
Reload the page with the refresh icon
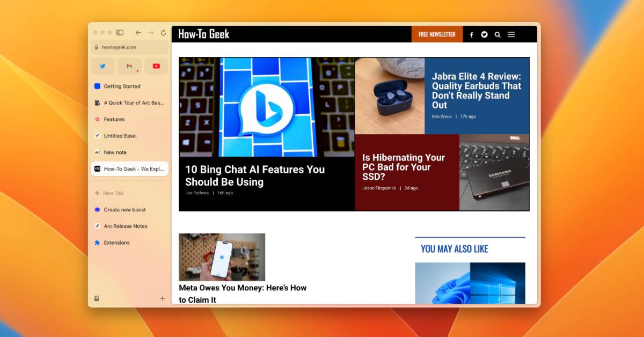tap(163, 33)
